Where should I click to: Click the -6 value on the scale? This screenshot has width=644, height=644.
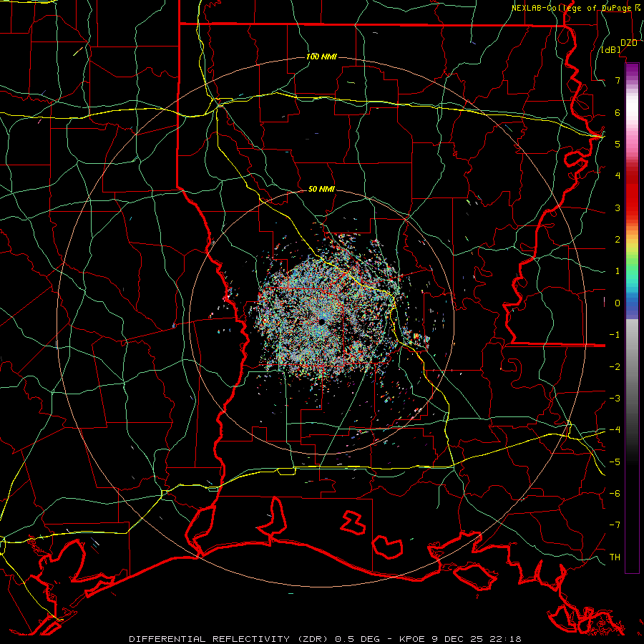(x=615, y=494)
